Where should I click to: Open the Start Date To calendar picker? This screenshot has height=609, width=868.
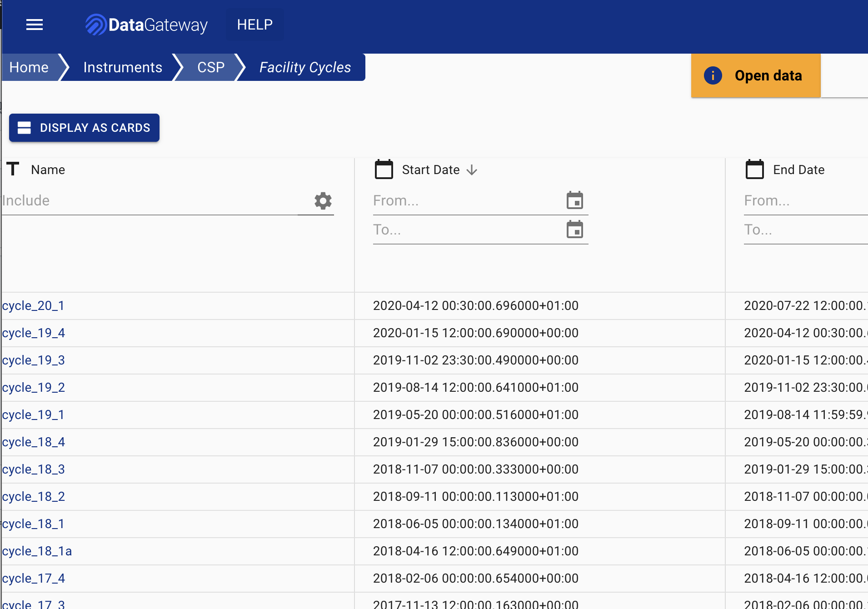(574, 230)
